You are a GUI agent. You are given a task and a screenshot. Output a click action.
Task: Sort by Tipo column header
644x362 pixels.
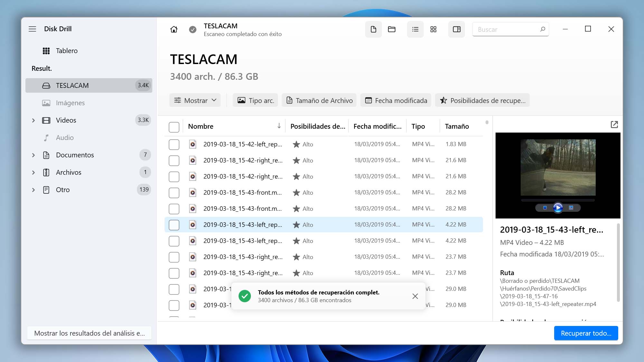pyautogui.click(x=423, y=126)
